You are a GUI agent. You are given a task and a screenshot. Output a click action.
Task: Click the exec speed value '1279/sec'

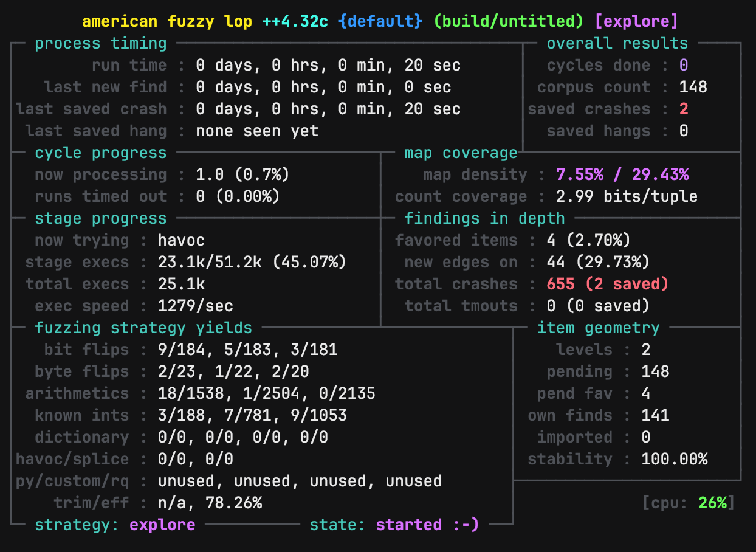[195, 306]
